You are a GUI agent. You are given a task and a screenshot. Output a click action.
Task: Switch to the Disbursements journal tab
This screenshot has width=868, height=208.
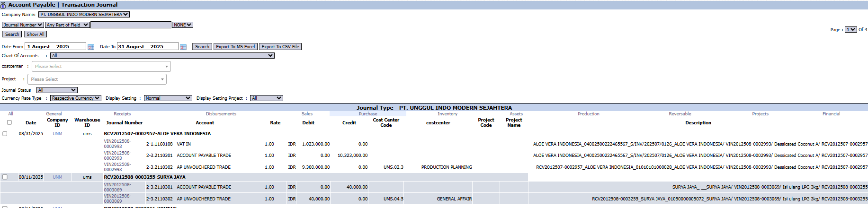point(221,114)
